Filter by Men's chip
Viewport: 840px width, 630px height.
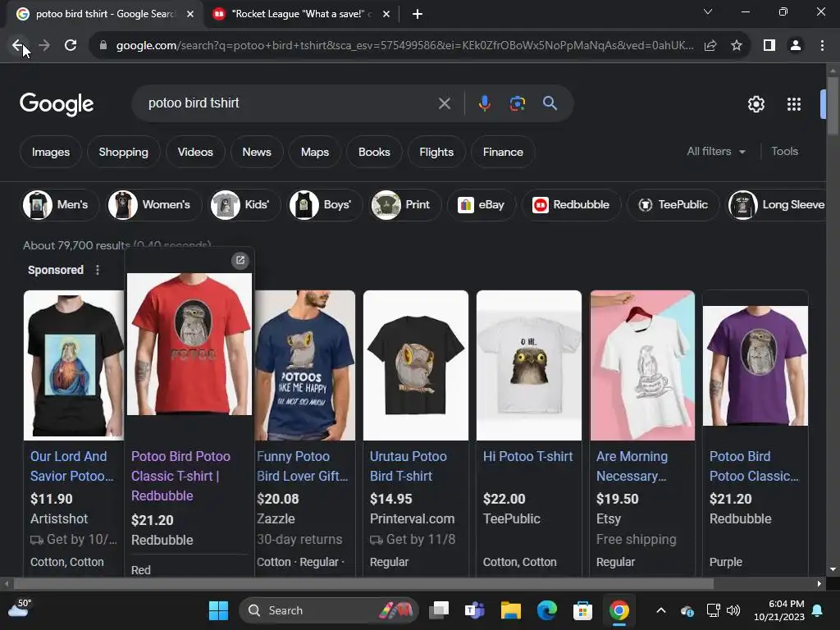[x=61, y=204]
